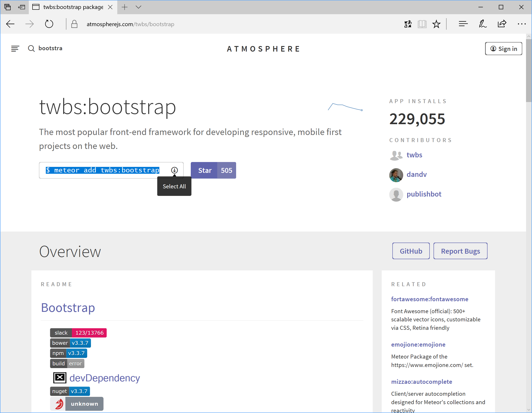Star the twbs:bootstrap package

coord(204,170)
